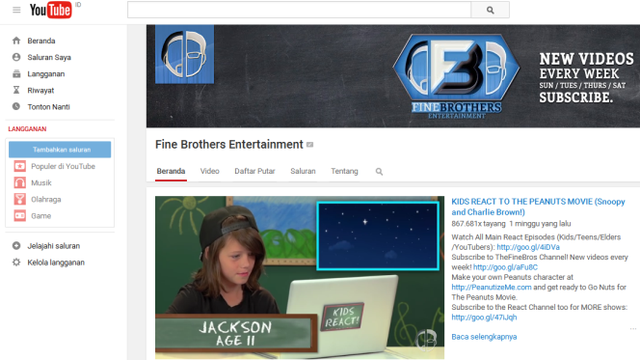Click the Riwayat hourglass icon

coord(16,90)
